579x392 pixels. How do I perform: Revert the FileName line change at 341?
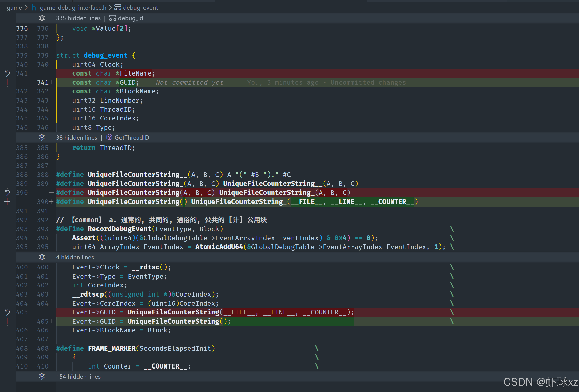[7, 73]
